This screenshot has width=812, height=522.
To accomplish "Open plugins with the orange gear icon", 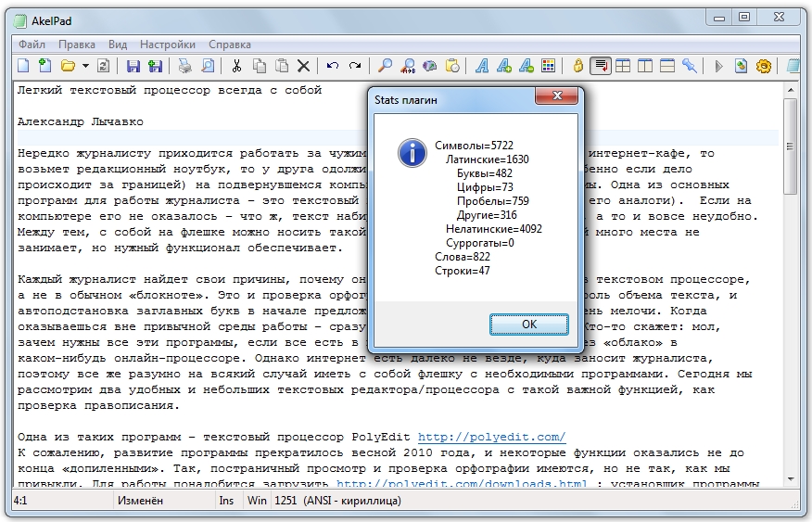I will point(763,66).
